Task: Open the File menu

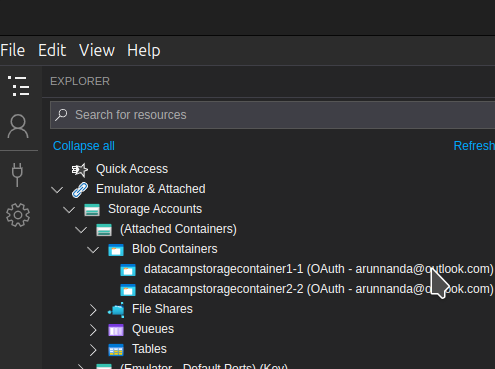Action: (x=13, y=51)
